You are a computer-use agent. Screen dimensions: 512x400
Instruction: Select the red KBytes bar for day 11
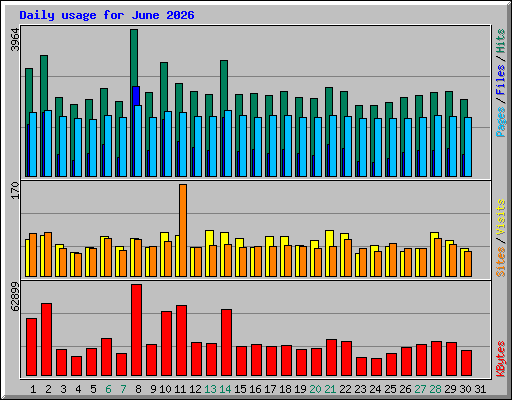click(181, 341)
